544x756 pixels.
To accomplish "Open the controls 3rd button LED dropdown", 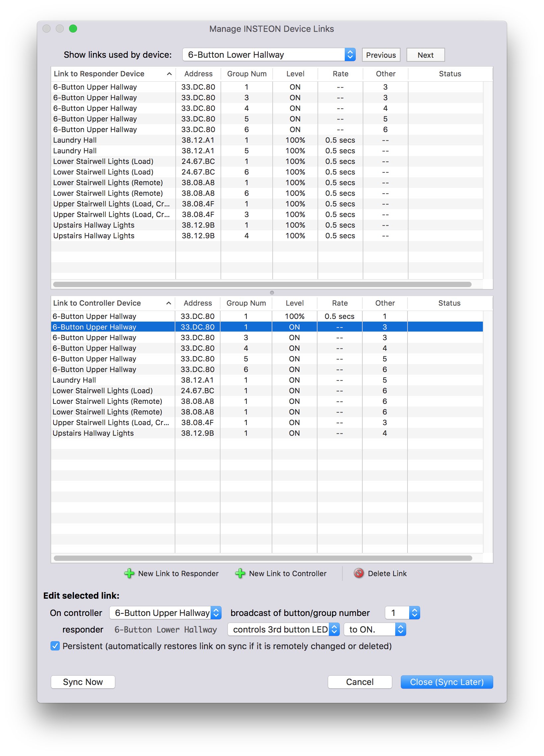I will pyautogui.click(x=284, y=629).
